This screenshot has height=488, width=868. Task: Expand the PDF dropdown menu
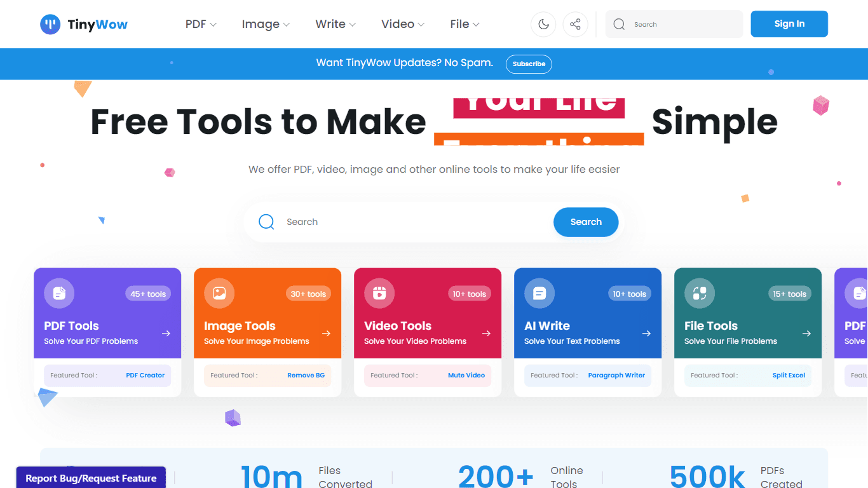pos(201,24)
